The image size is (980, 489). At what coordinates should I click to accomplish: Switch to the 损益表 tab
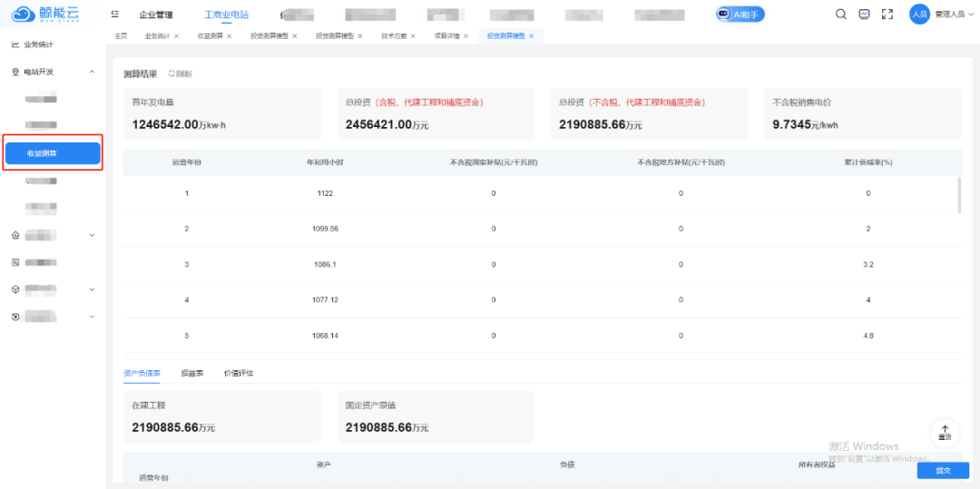pos(191,373)
